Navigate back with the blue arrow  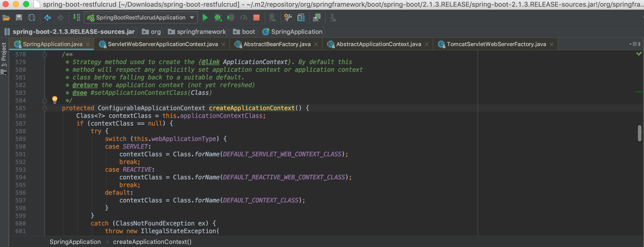point(48,18)
